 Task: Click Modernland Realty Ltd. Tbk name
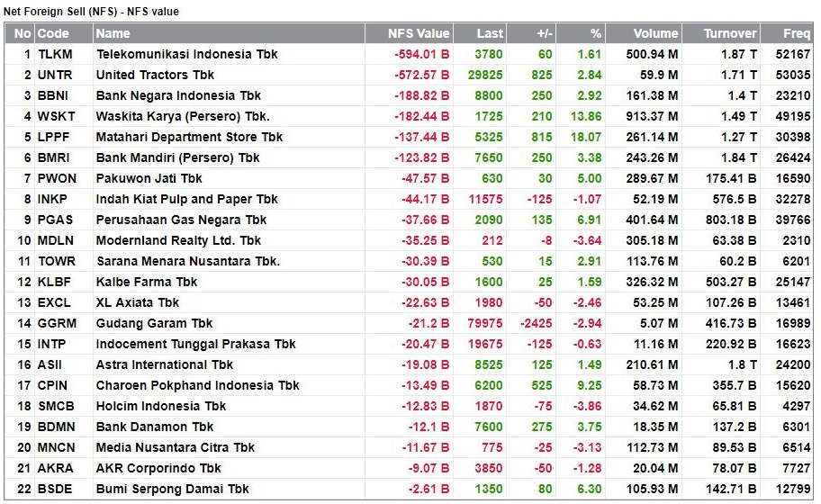178,240
